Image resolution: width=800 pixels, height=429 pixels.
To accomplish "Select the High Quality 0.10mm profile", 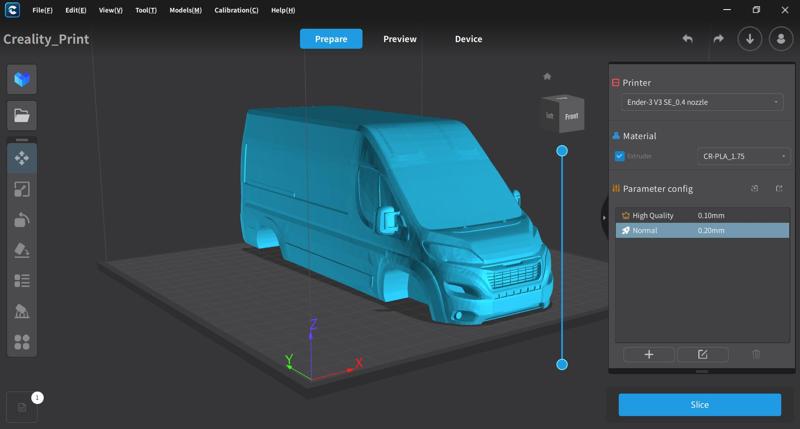I will click(x=702, y=215).
